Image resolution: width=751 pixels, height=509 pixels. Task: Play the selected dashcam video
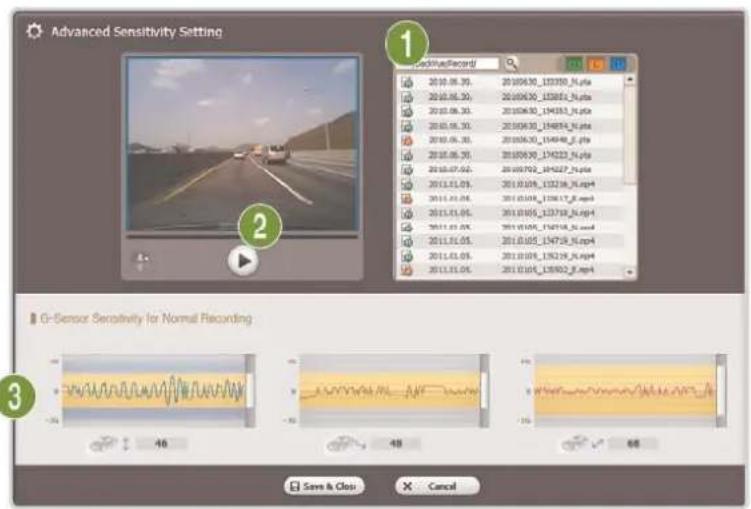[243, 261]
